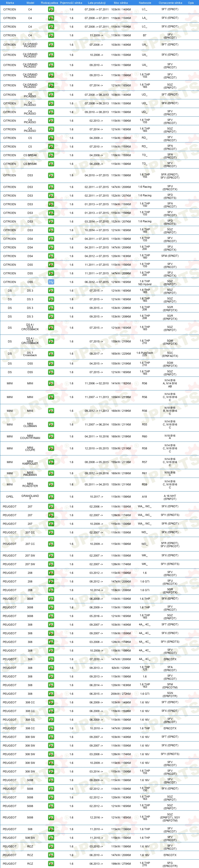Click petrol icon in MINI 141kW / 192KM row
199x868 pixels.
[51, 384]
